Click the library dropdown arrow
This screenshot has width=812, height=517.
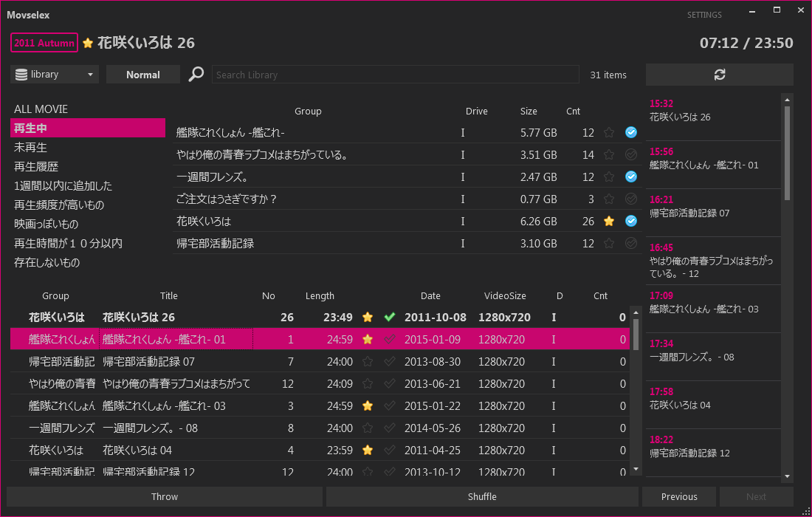click(x=90, y=75)
